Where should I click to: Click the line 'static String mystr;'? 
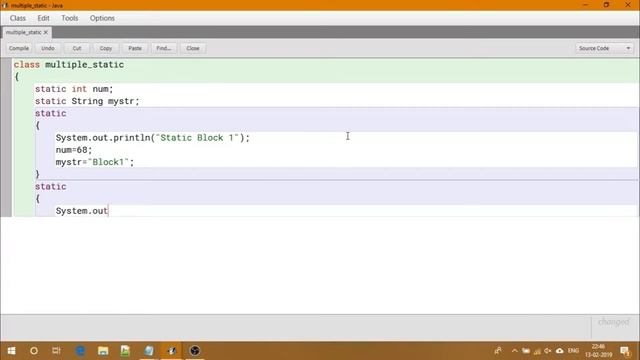87,101
